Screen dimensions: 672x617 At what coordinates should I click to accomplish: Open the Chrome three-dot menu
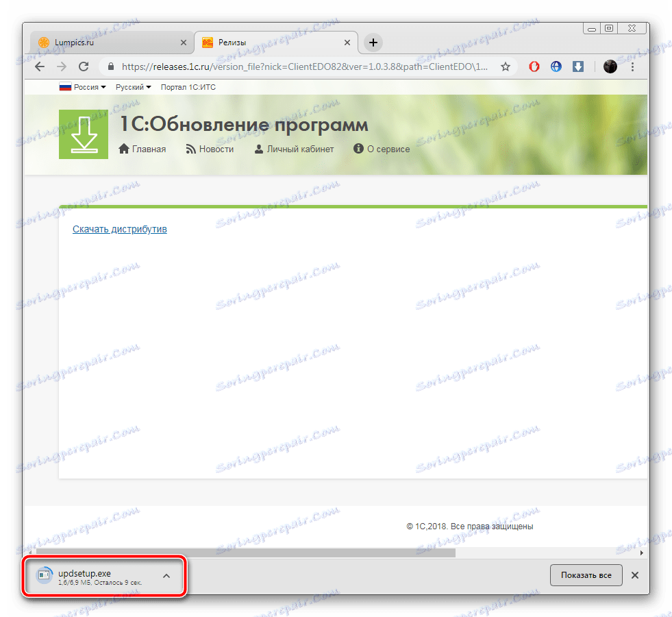click(632, 66)
